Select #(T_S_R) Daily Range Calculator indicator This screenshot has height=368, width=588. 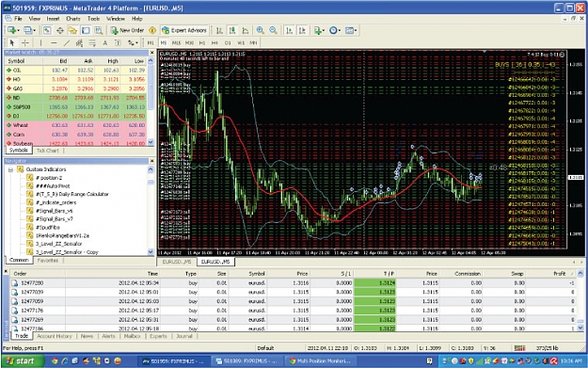pos(72,194)
